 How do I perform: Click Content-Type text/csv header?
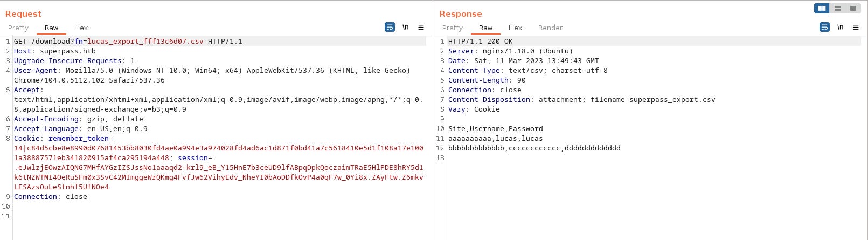pos(528,71)
